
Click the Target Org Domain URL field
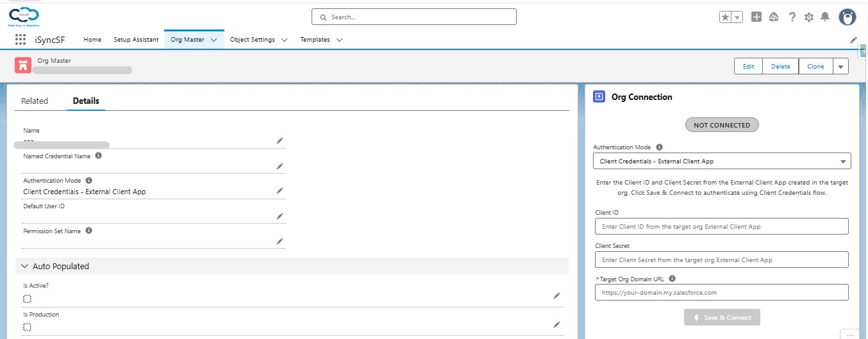pos(722,292)
